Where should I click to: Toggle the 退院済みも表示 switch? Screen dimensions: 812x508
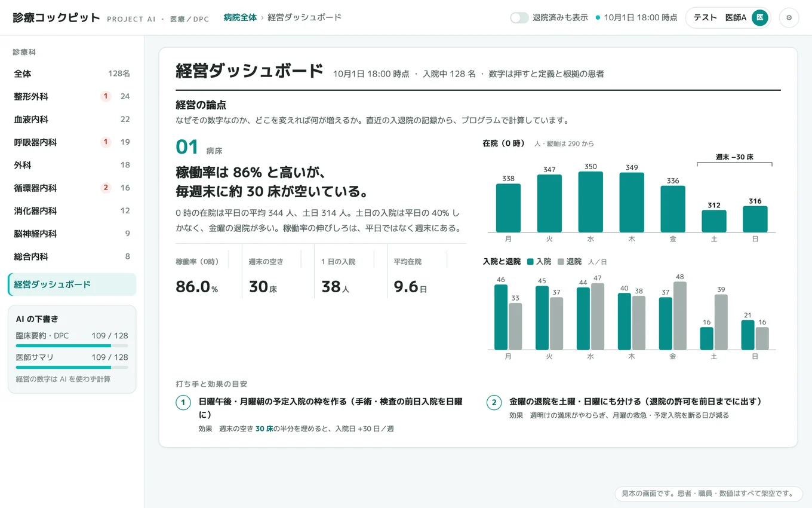(x=519, y=18)
